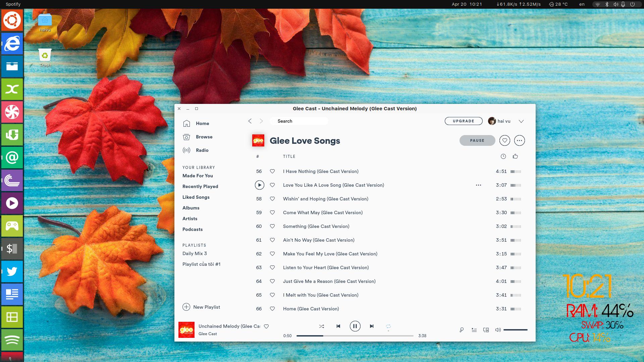
Task: Open Home in the sidebar
Action: click(x=203, y=123)
